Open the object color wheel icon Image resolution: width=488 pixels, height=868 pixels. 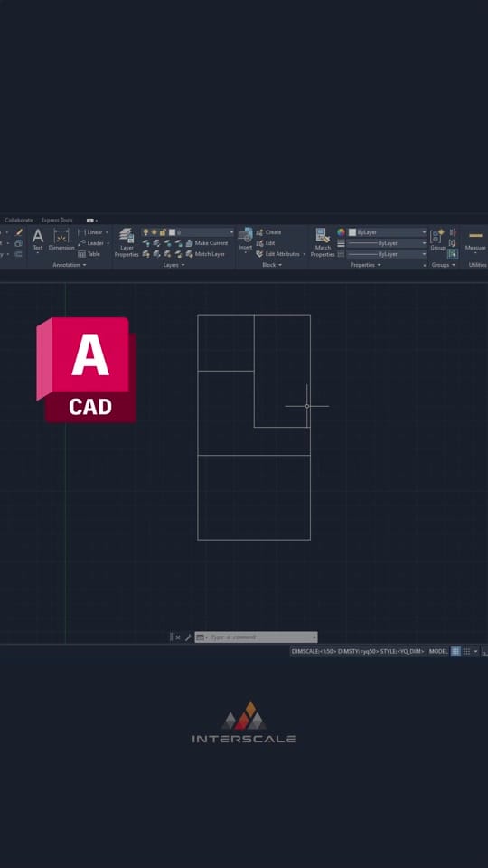coord(341,232)
